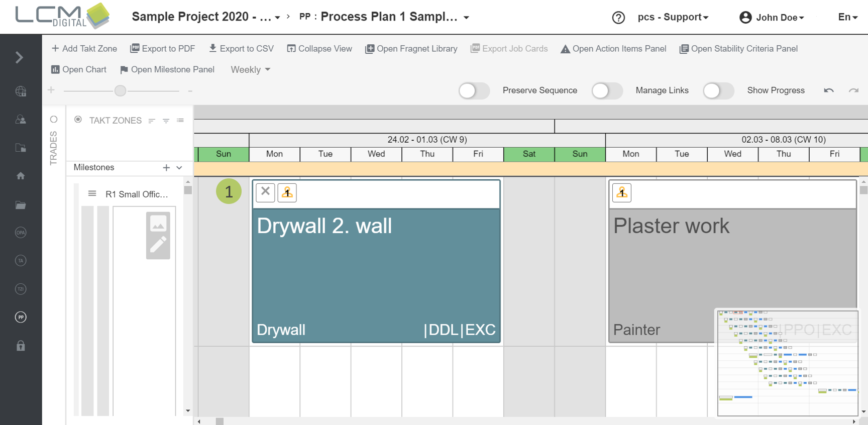868x425 pixels.
Task: Expand the left sidebar chevron
Action: 20,57
